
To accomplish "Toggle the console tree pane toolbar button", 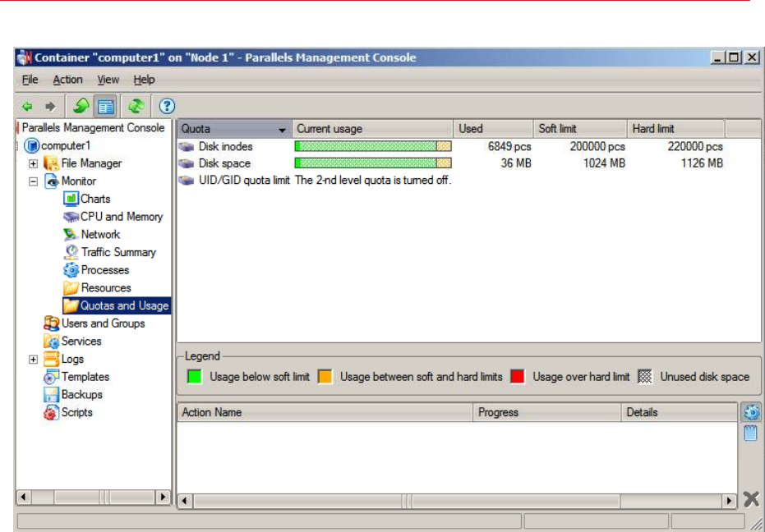I will tap(105, 106).
